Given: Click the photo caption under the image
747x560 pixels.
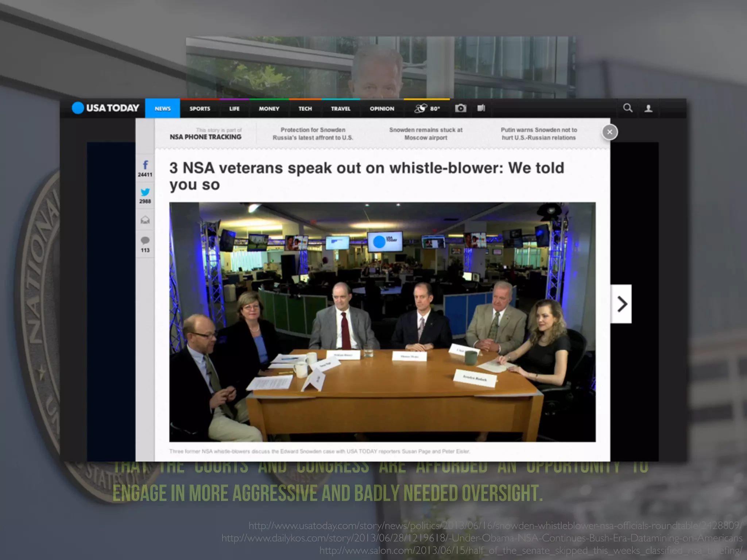Looking at the screenshot, I should tap(320, 451).
